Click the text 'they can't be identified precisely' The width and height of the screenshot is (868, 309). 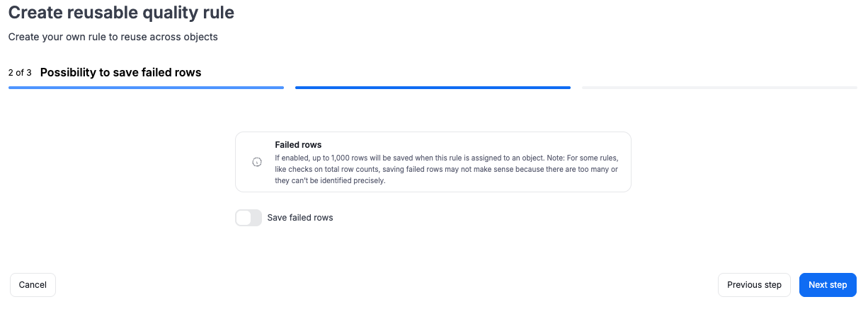pos(329,180)
